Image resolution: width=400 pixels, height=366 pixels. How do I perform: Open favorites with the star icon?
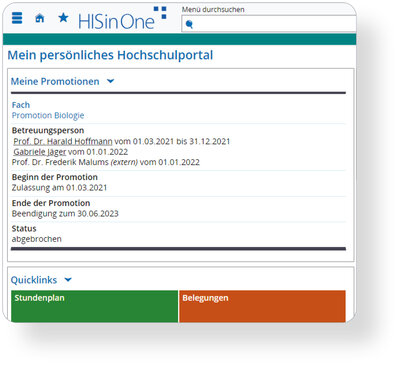63,18
